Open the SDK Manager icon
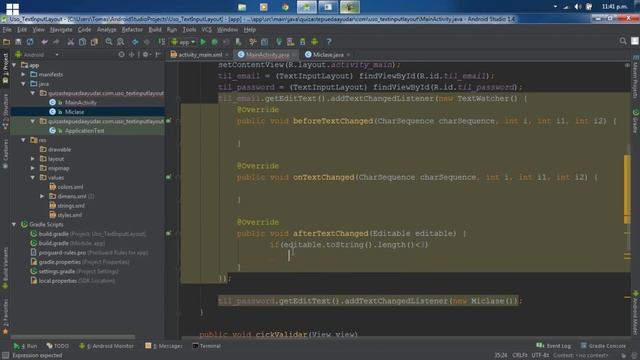640x360 pixels. click(302, 42)
